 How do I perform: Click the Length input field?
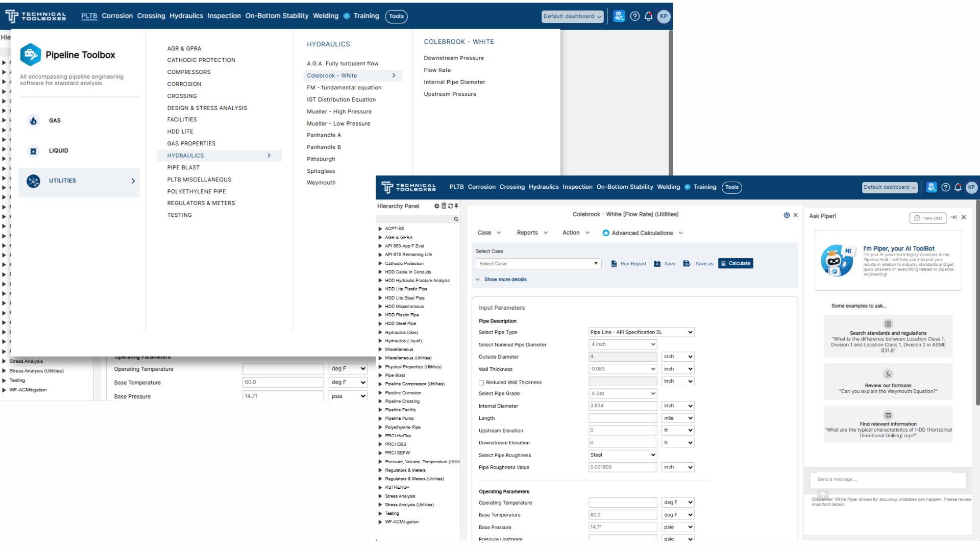(x=623, y=418)
